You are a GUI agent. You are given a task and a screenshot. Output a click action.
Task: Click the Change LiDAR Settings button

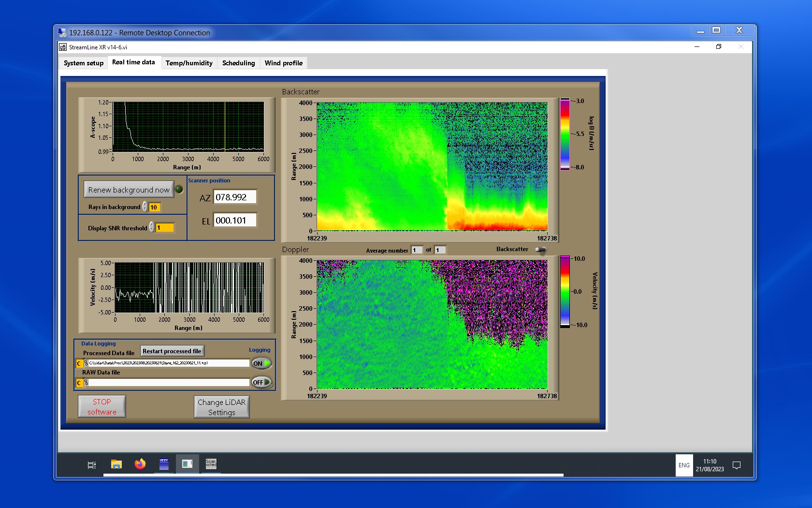click(222, 407)
